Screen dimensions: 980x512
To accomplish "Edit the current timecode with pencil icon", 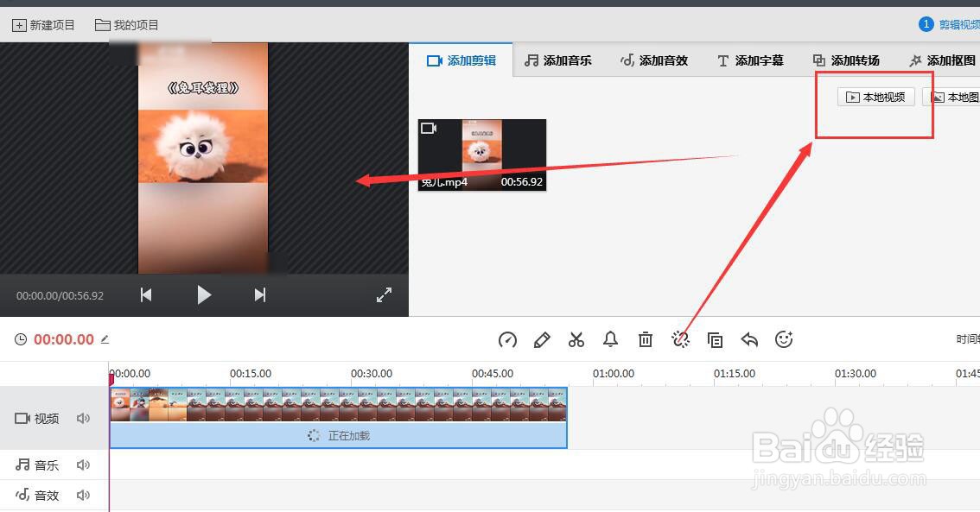I will tap(105, 339).
